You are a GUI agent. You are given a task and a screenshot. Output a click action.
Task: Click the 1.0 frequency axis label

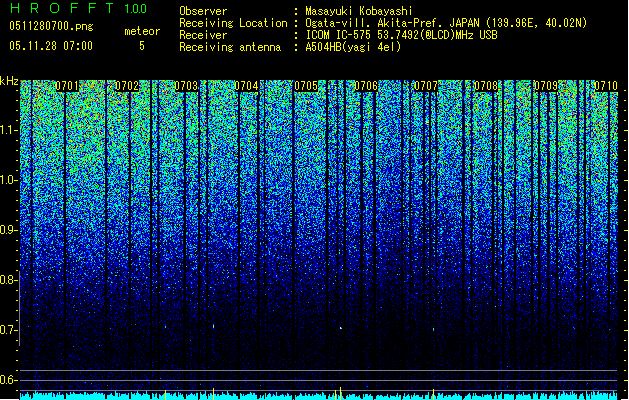[x=9, y=180]
